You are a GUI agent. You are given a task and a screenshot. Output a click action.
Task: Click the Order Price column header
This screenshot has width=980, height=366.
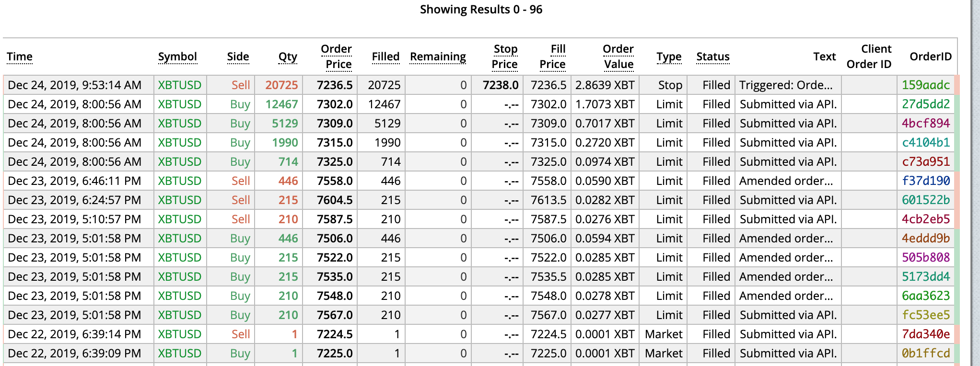coord(336,57)
